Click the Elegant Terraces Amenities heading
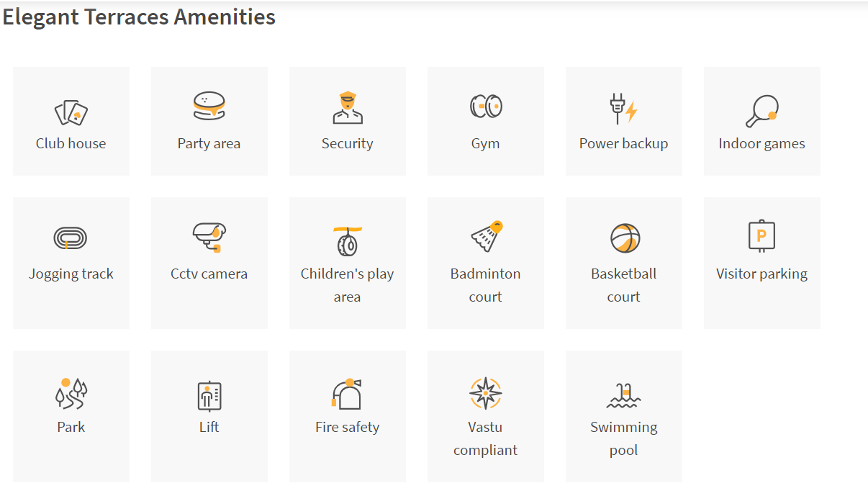 click(x=139, y=17)
